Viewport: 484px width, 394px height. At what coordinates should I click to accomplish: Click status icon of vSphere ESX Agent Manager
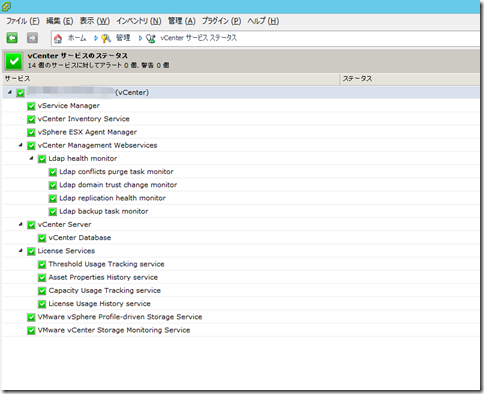[31, 132]
